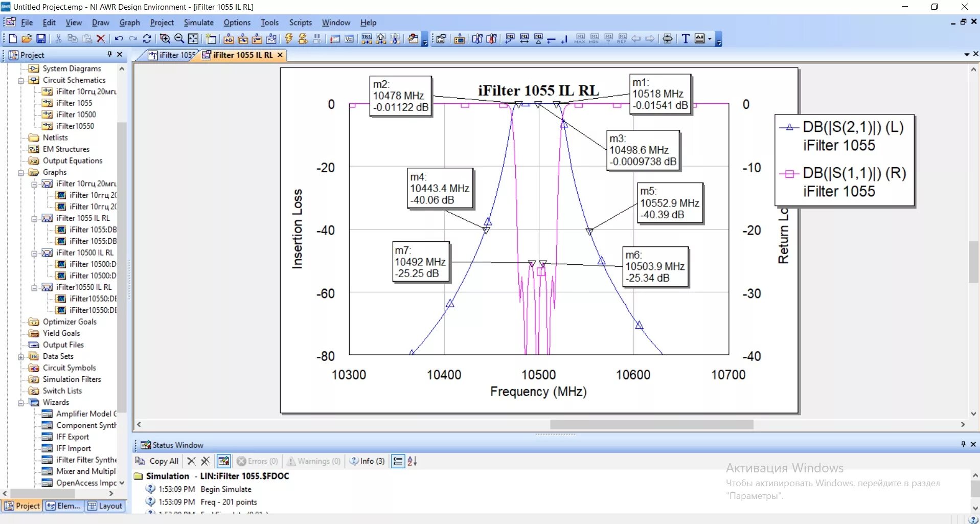Viewport: 980px width, 524px height.
Task: Click the refresh arrows toolbar icon
Action: coord(147,39)
